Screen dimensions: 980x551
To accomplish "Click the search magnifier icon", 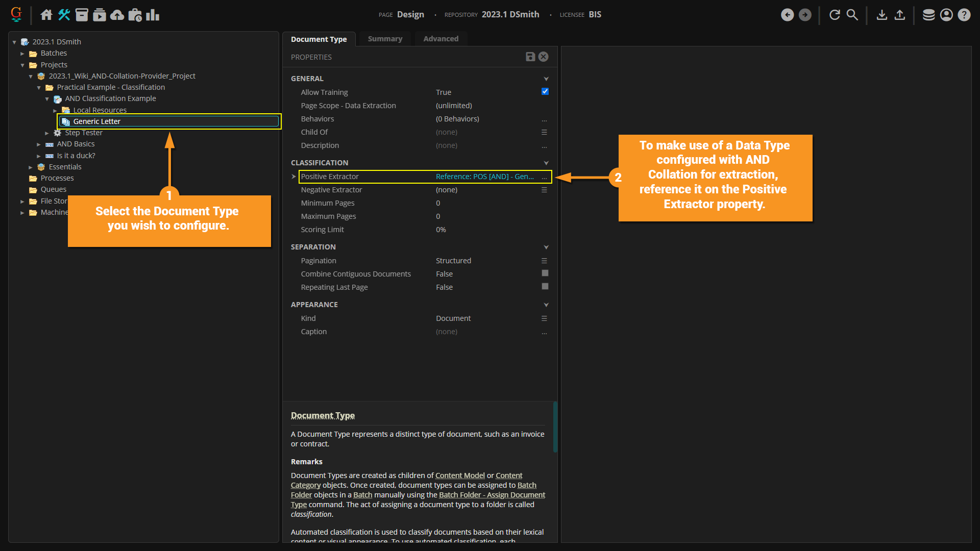I will (852, 15).
